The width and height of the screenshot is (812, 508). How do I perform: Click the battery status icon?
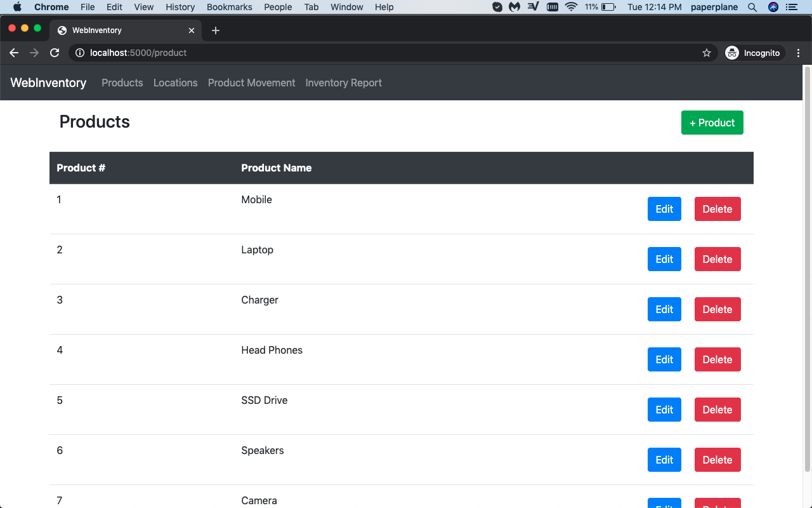(608, 7)
